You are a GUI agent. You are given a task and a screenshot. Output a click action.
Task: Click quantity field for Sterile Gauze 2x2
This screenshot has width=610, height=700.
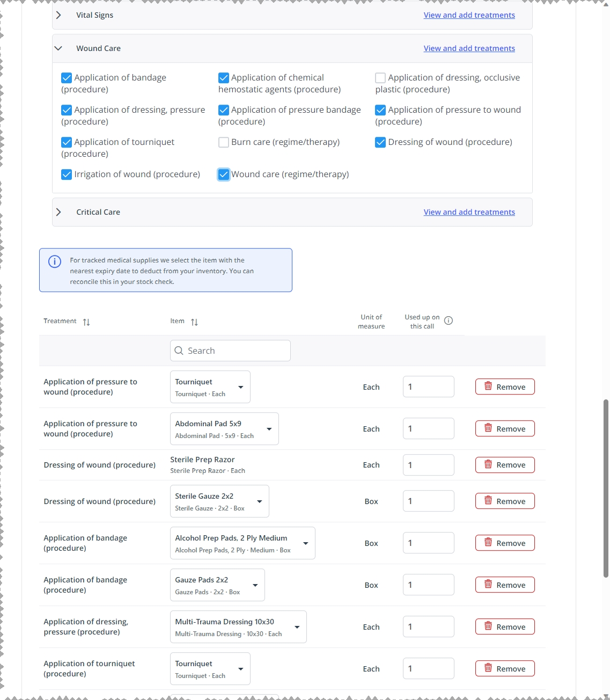click(429, 501)
